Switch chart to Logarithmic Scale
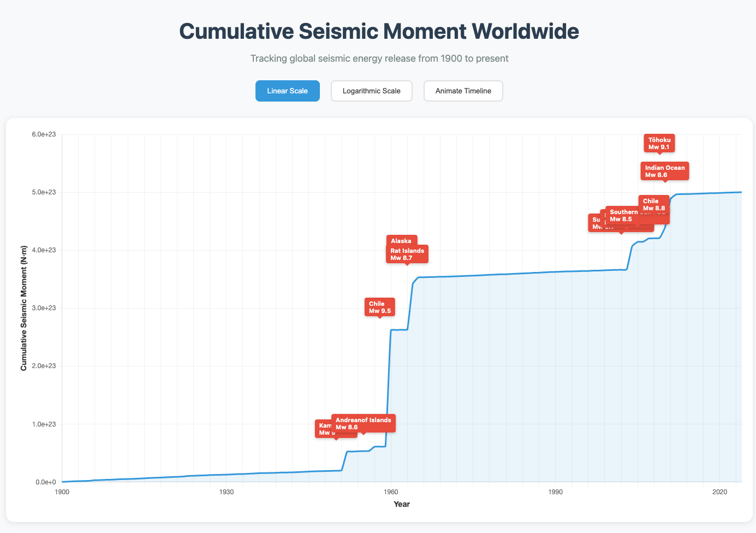The width and height of the screenshot is (756, 533). pos(371,91)
